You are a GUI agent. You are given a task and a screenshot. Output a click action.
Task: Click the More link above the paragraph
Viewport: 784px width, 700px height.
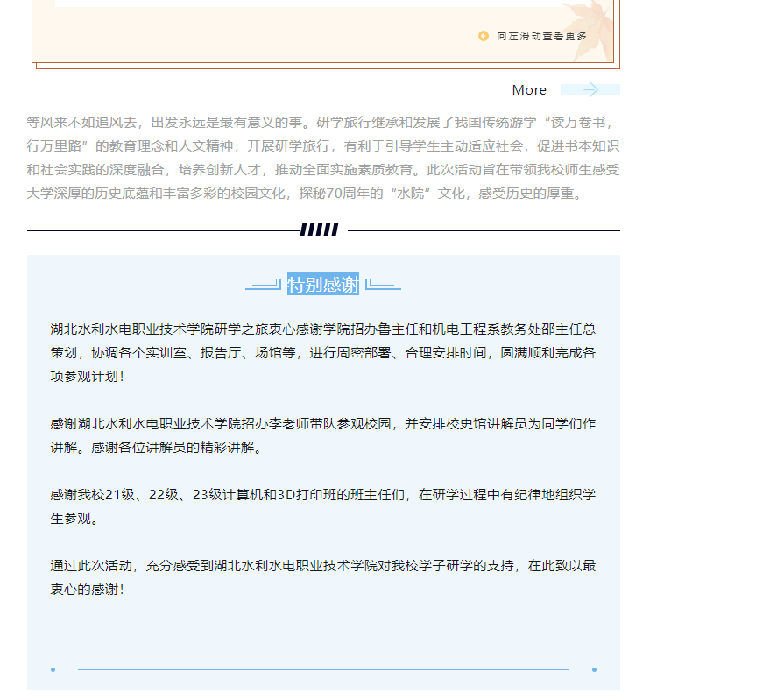[529, 90]
